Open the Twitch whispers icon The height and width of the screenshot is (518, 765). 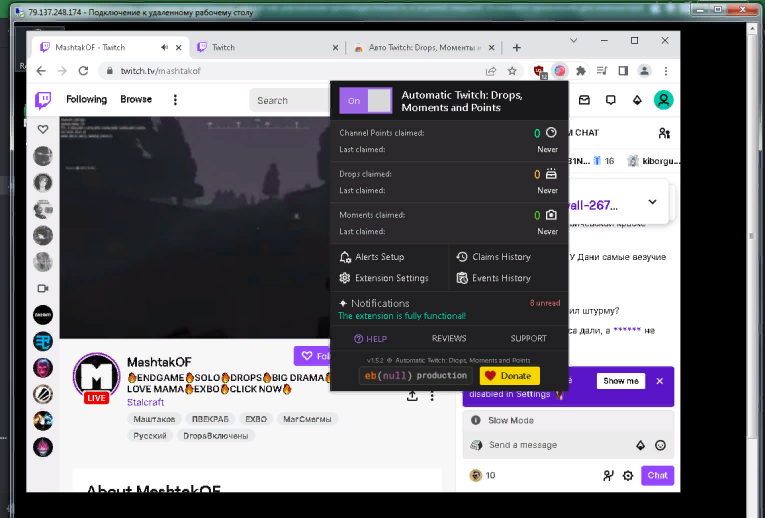click(610, 100)
